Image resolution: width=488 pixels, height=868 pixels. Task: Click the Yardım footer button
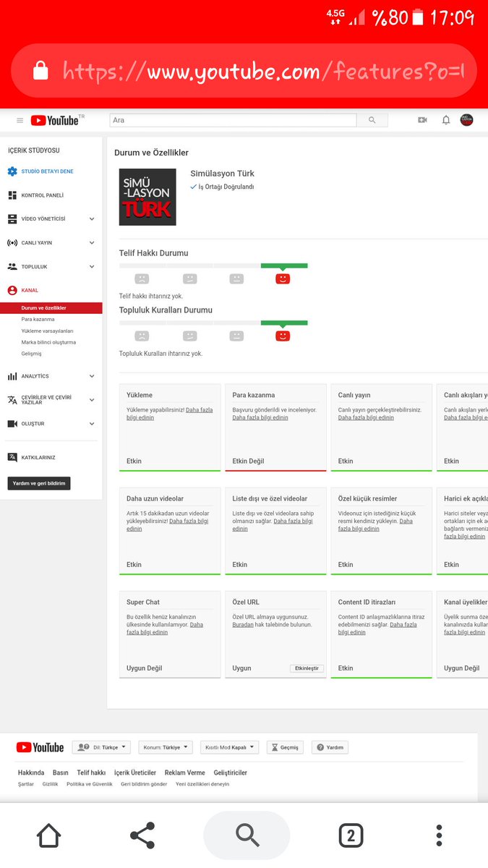click(x=330, y=747)
